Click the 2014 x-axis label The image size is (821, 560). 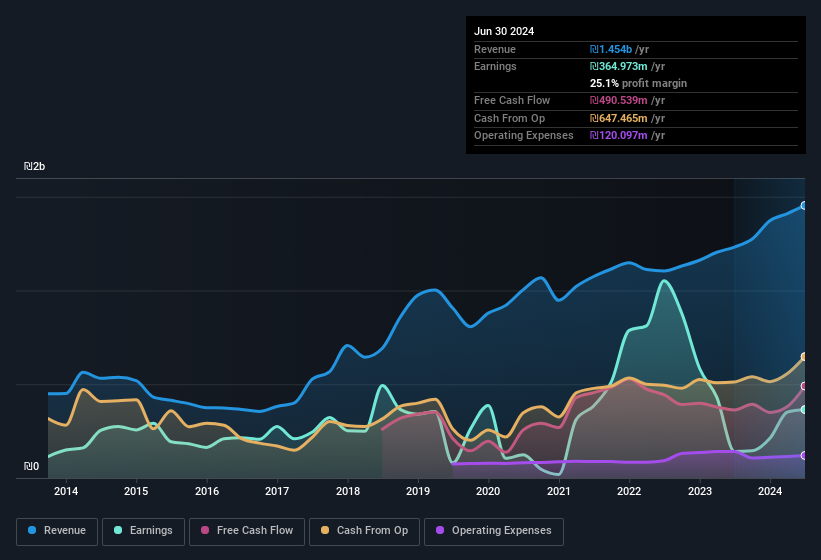pyautogui.click(x=66, y=491)
